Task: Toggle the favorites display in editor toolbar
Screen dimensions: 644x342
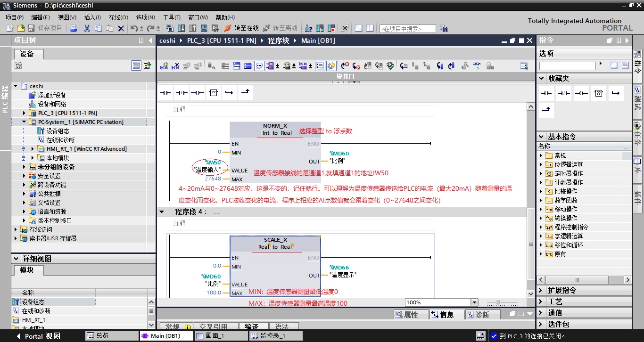Action: pos(331,66)
